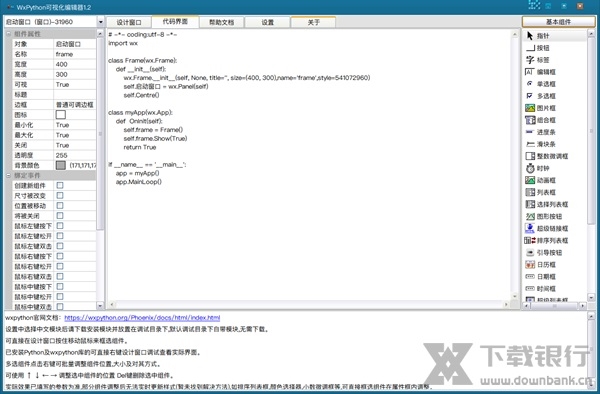Pick the 按钮 button component
The height and width of the screenshot is (394, 600).
point(538,48)
